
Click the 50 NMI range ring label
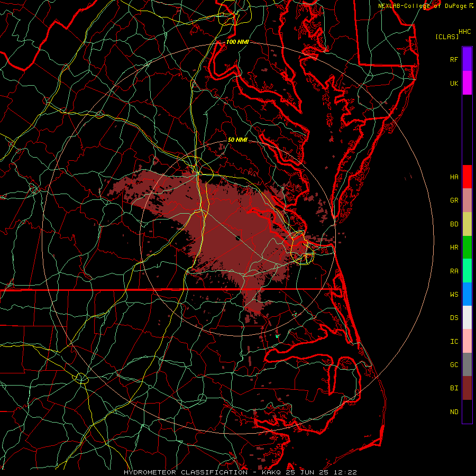237,140
